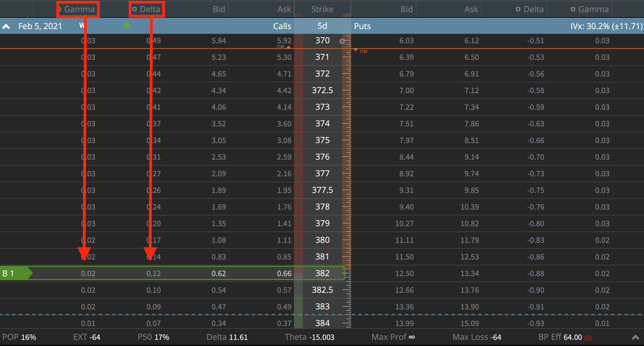
Task: Click the circle marker next to strike 370
Action: point(342,41)
